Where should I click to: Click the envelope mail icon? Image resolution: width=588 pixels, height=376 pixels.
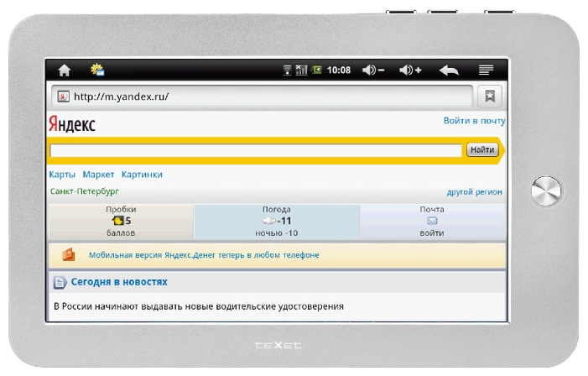[x=432, y=221]
